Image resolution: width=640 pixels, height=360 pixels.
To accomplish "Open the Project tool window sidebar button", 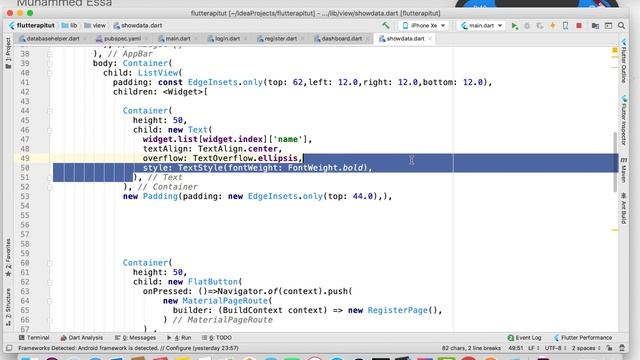I will pos(8,53).
